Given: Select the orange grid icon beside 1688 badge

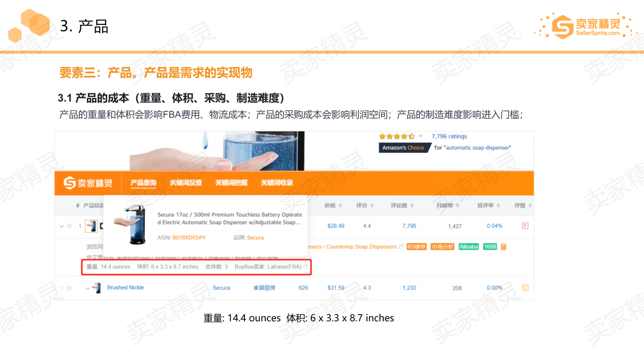Looking at the screenshot, I should (x=503, y=247).
